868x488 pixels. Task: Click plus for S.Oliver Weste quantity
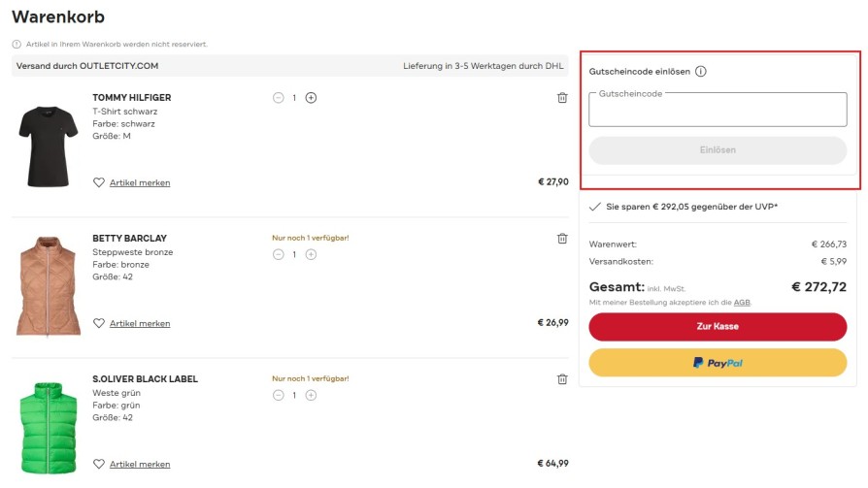(311, 395)
